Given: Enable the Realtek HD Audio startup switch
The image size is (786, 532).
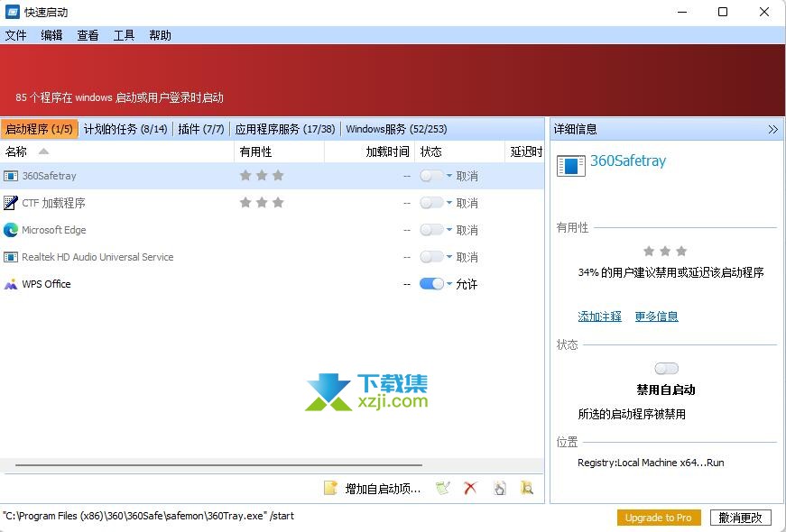Looking at the screenshot, I should [x=431, y=257].
